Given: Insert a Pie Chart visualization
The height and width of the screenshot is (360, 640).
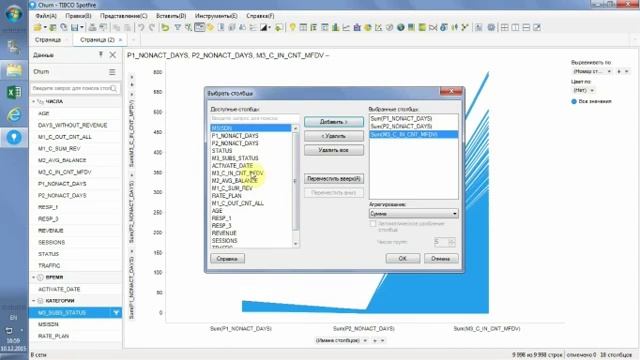Looking at the screenshot, I should tap(368, 27).
